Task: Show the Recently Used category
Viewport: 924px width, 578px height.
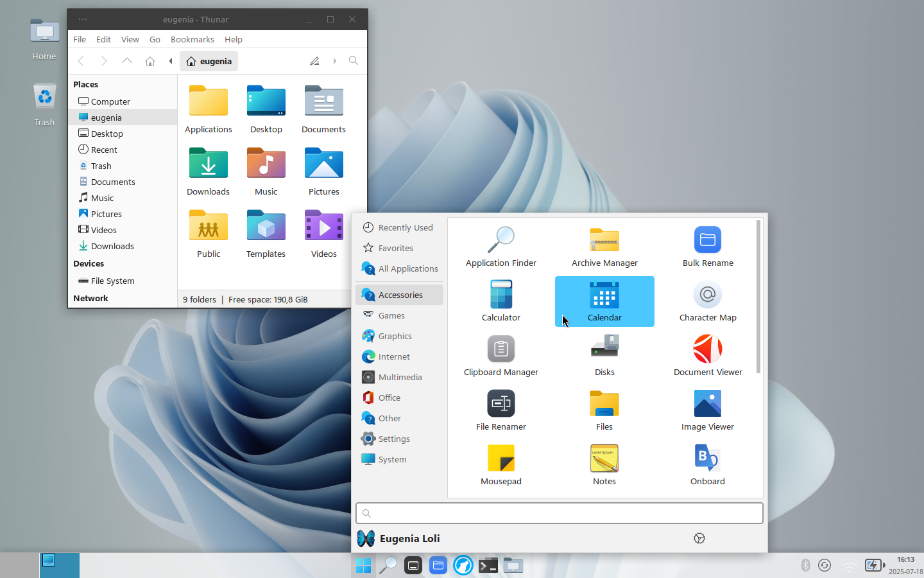Action: tap(399, 227)
